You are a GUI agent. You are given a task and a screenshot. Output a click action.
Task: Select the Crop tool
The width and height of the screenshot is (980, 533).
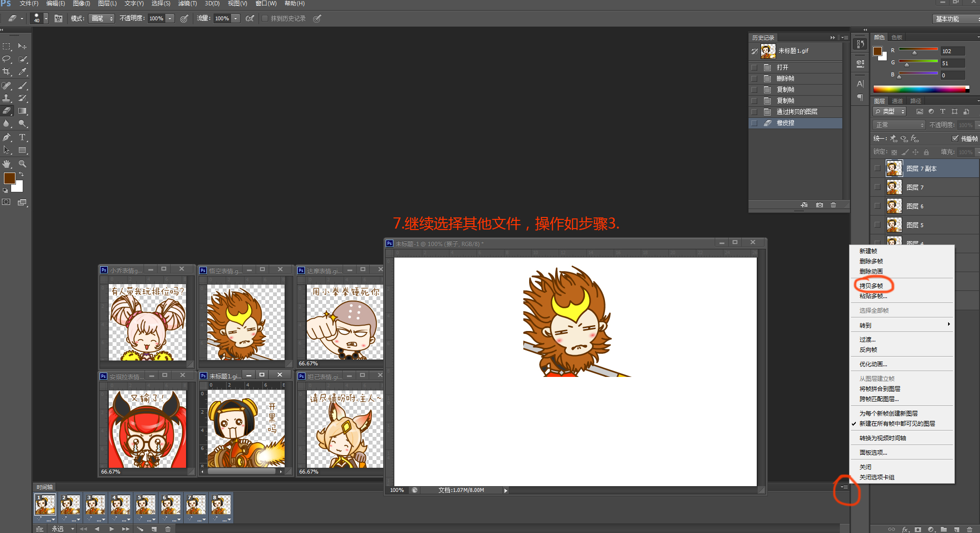point(7,72)
